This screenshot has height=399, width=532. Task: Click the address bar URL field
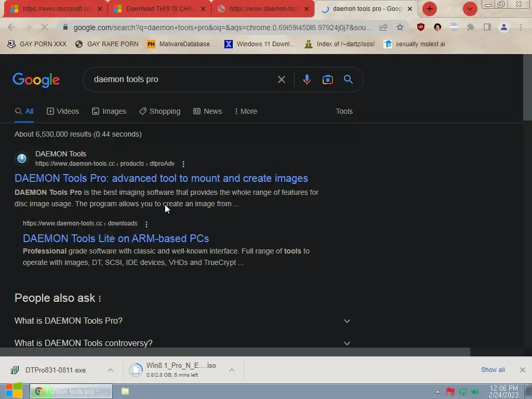(x=223, y=28)
